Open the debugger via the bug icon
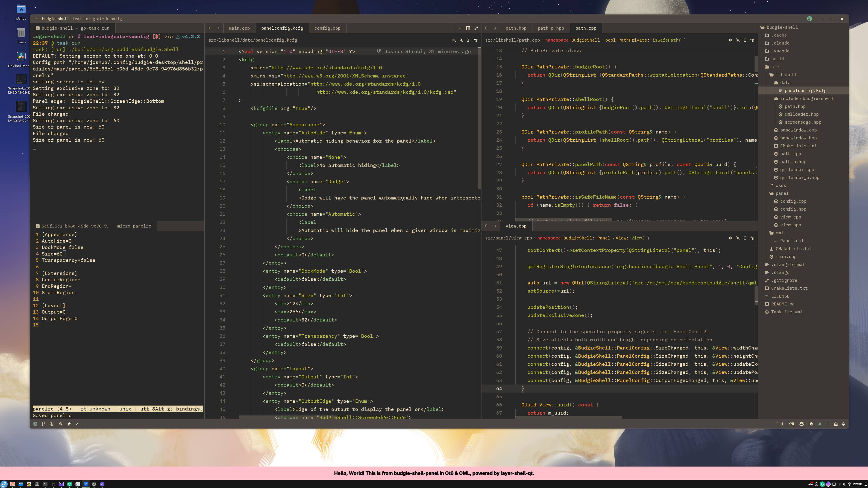 tap(811, 424)
